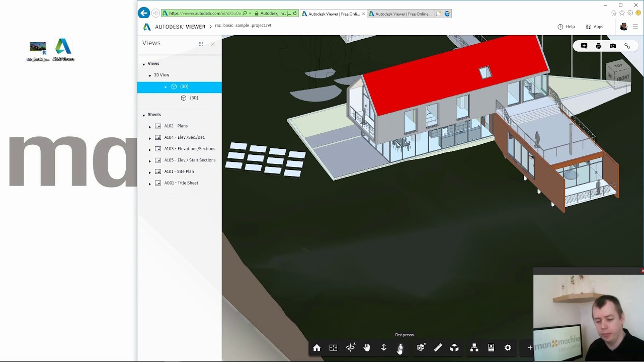Open browser Tools gear icon
The image size is (644, 362).
[630, 14]
